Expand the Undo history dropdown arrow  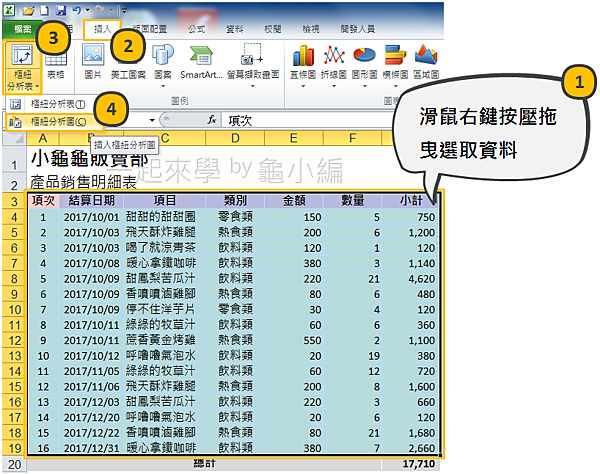pos(88,10)
